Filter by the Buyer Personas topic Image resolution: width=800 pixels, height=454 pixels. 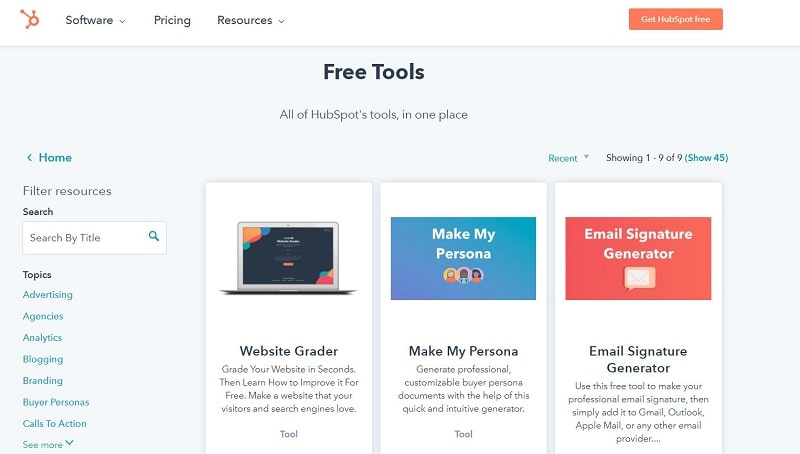56,402
